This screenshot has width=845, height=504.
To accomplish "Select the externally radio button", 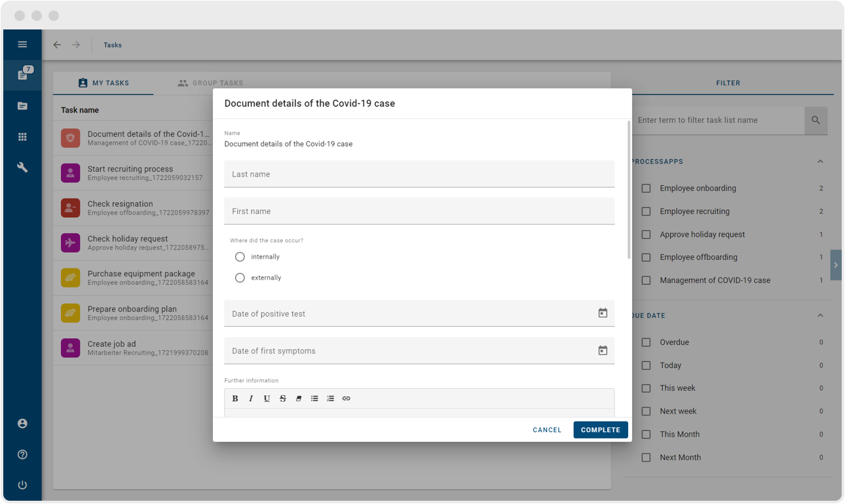I will point(240,278).
